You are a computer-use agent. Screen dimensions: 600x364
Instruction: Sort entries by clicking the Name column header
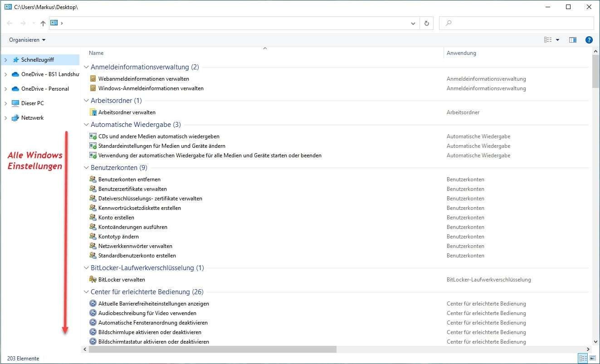coord(96,53)
